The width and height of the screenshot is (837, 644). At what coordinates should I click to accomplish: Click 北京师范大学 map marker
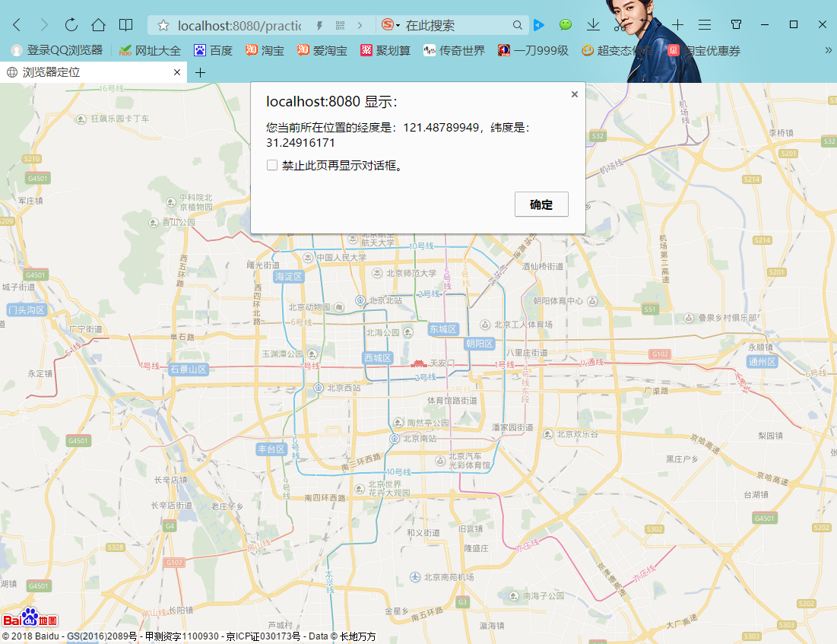point(377,274)
